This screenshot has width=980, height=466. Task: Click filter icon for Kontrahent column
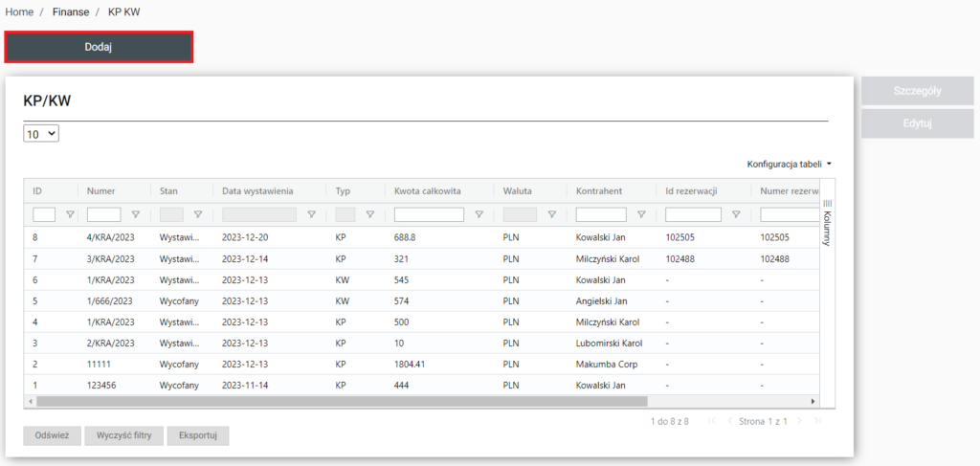pos(641,215)
